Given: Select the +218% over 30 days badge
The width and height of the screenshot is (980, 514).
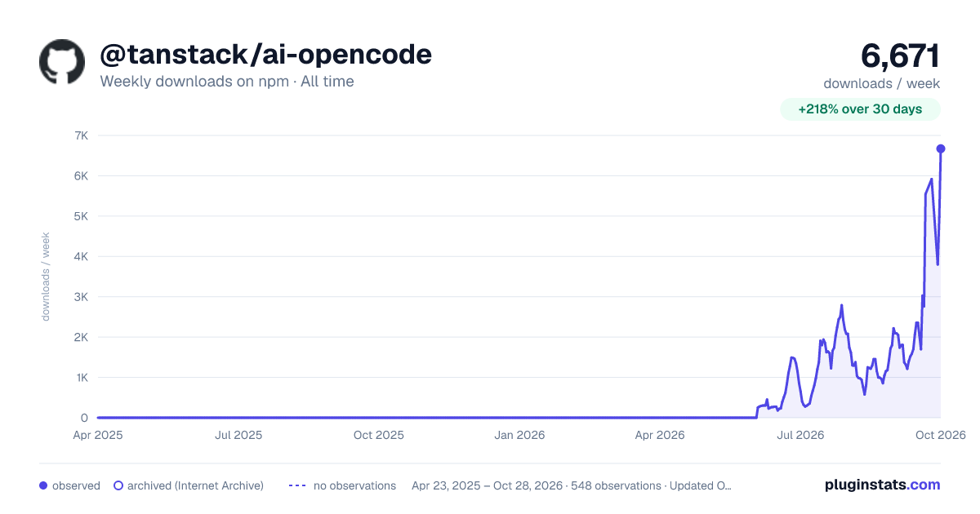Looking at the screenshot, I should [860, 109].
